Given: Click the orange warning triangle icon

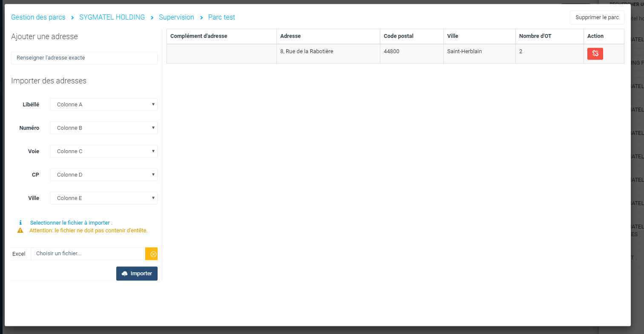Looking at the screenshot, I should point(20,230).
